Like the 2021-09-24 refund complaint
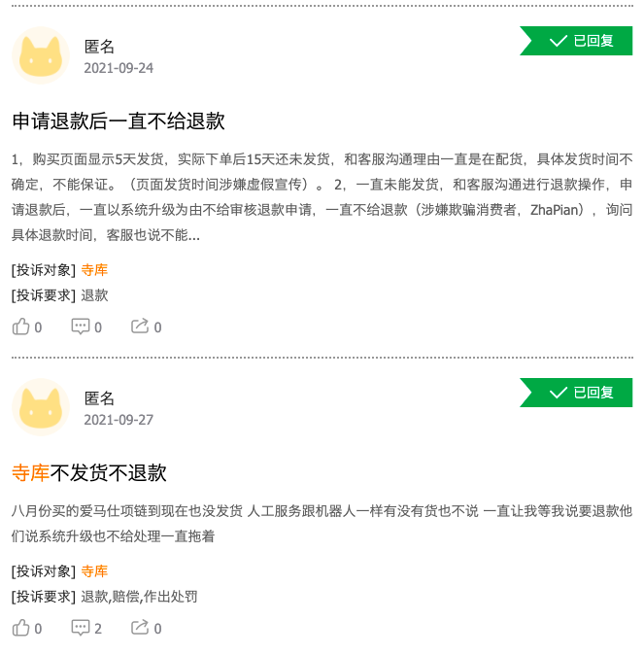 pos(27,327)
